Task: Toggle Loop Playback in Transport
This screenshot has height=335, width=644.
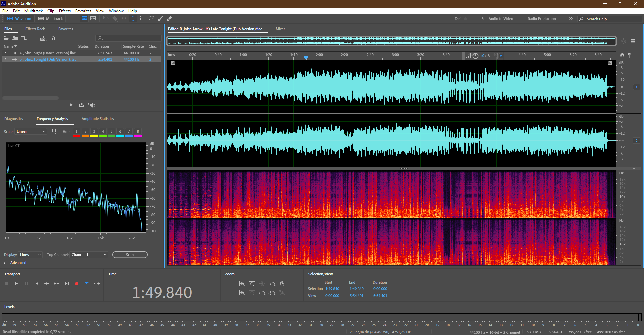Action: pos(87,284)
